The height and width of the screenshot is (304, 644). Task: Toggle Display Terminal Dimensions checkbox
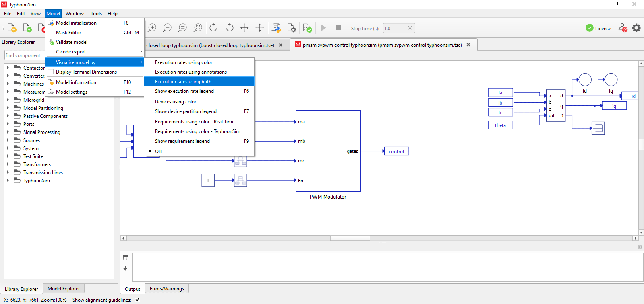point(51,72)
